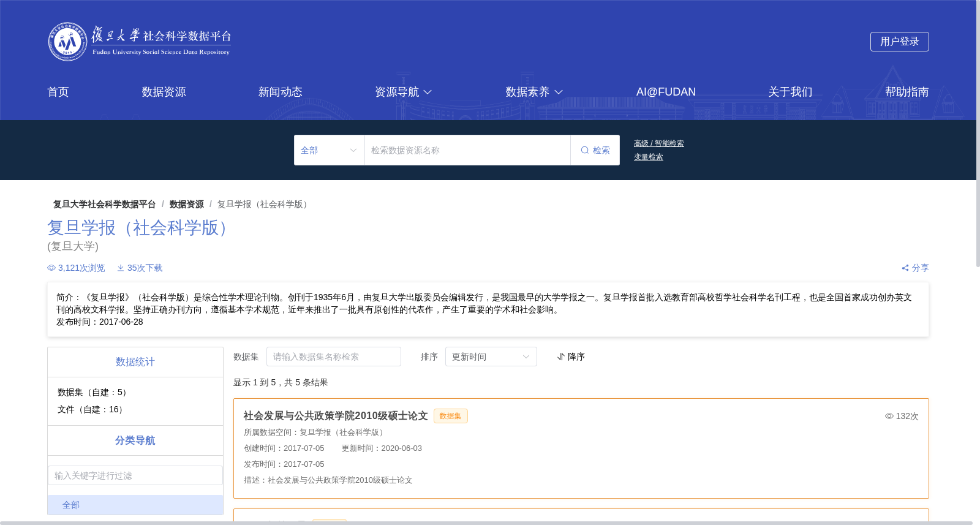Select 全部 in category navigation
Viewport: 980px width, 525px height.
pyautogui.click(x=135, y=505)
